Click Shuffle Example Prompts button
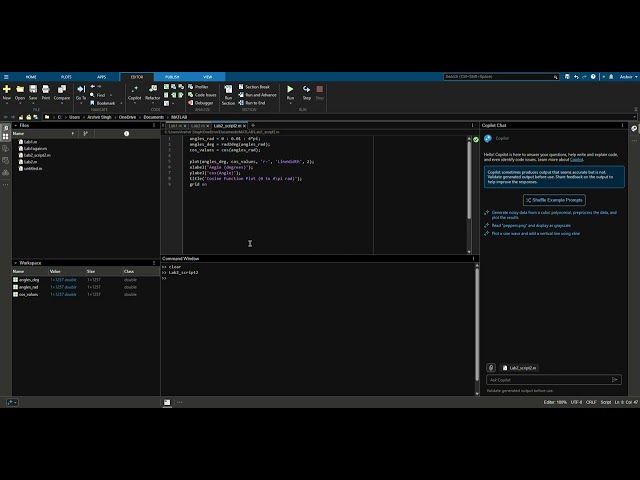The width and height of the screenshot is (640, 480). 554,200
